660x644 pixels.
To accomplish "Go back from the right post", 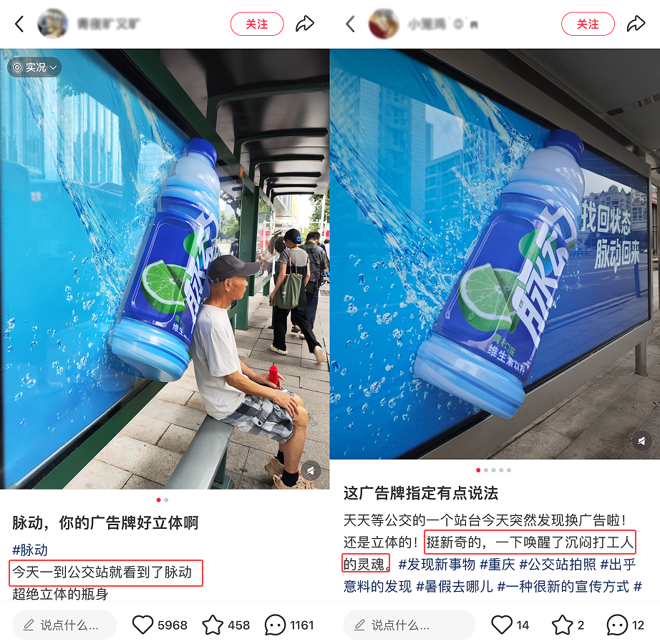I will click(x=350, y=24).
